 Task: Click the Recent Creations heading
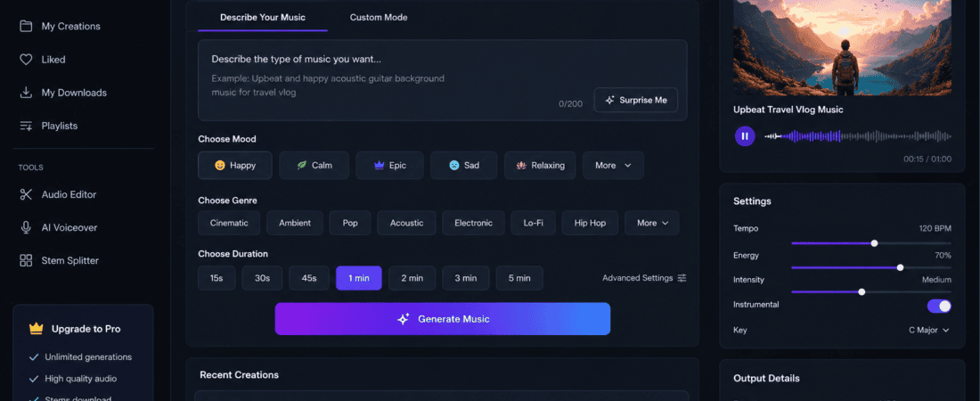(x=240, y=375)
